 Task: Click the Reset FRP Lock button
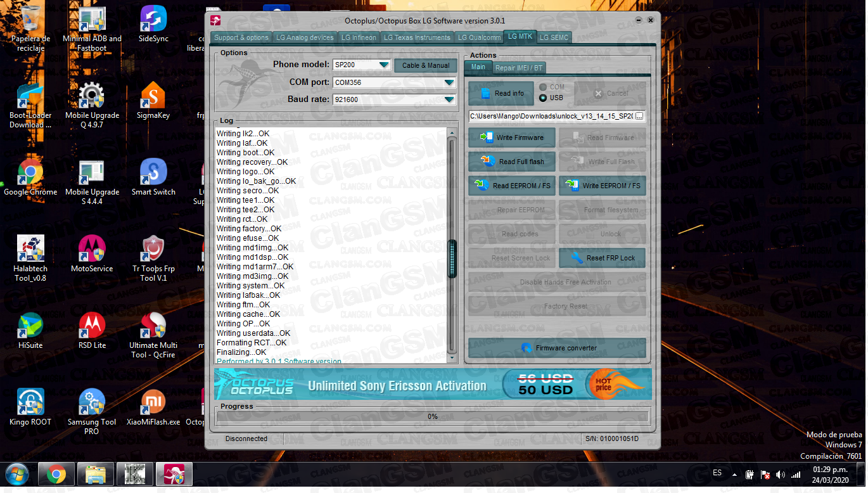tap(603, 258)
